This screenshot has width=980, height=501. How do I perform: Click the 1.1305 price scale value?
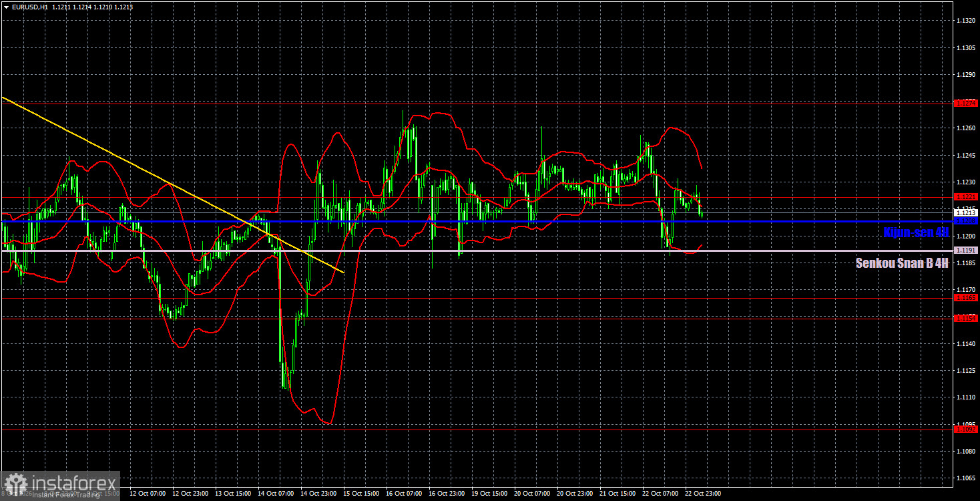click(966, 47)
